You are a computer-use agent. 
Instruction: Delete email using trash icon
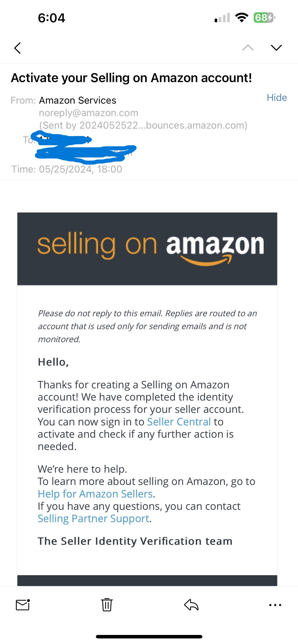(x=107, y=605)
